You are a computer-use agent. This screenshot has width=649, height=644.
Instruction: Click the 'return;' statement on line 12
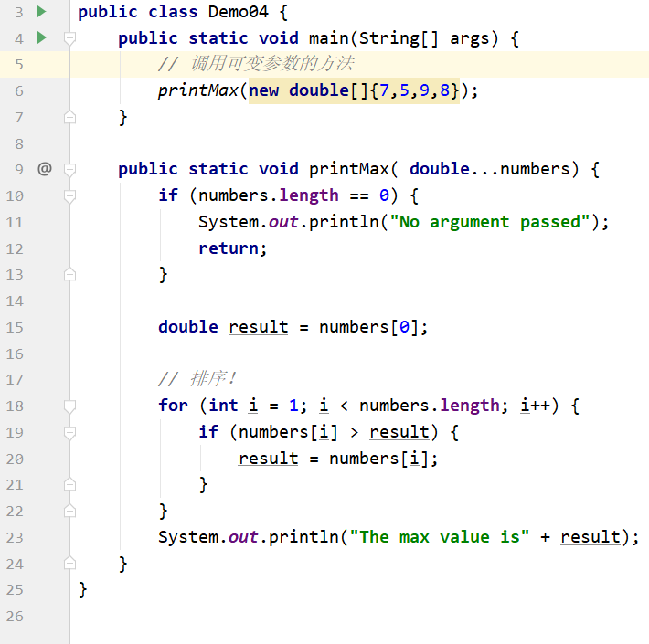pyautogui.click(x=233, y=248)
